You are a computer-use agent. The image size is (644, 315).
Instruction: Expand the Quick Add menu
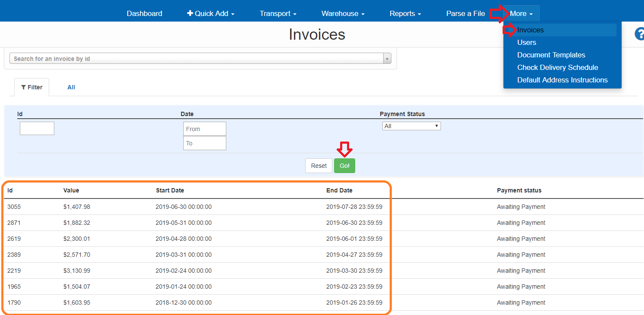click(210, 13)
